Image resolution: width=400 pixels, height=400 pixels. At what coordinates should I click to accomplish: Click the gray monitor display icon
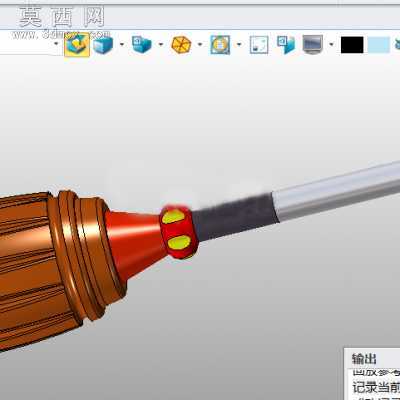click(313, 45)
